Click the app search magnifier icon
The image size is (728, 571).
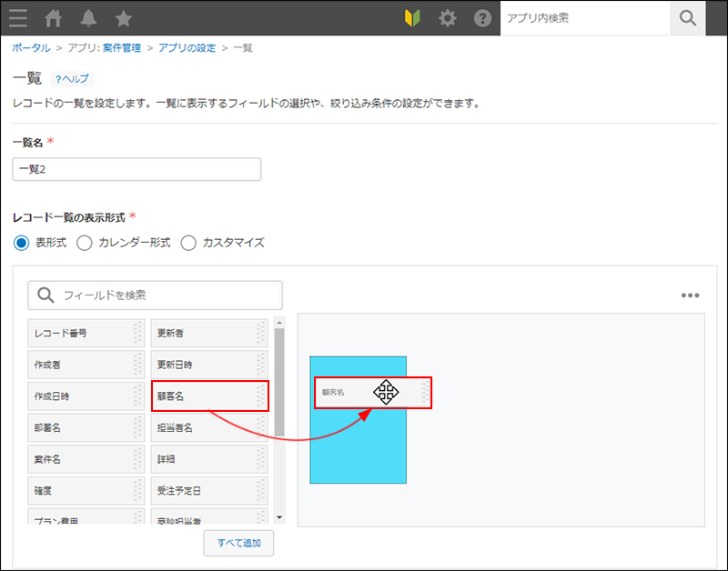point(688,17)
